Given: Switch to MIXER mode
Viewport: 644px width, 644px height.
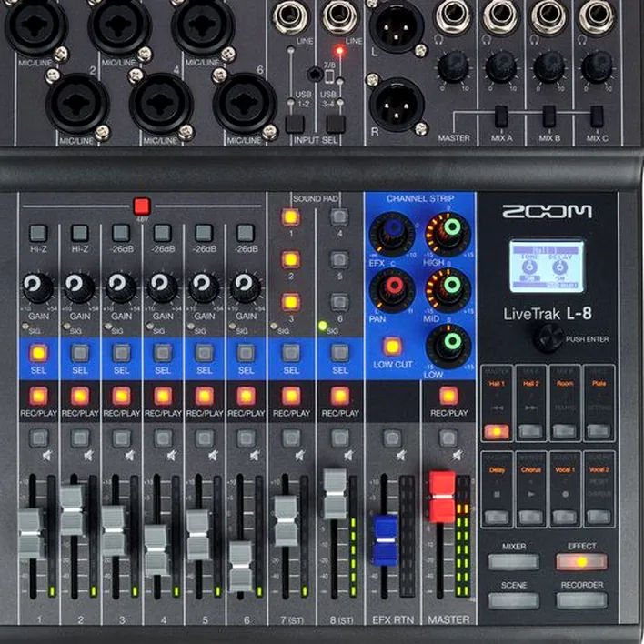Looking at the screenshot, I should coord(514,561).
